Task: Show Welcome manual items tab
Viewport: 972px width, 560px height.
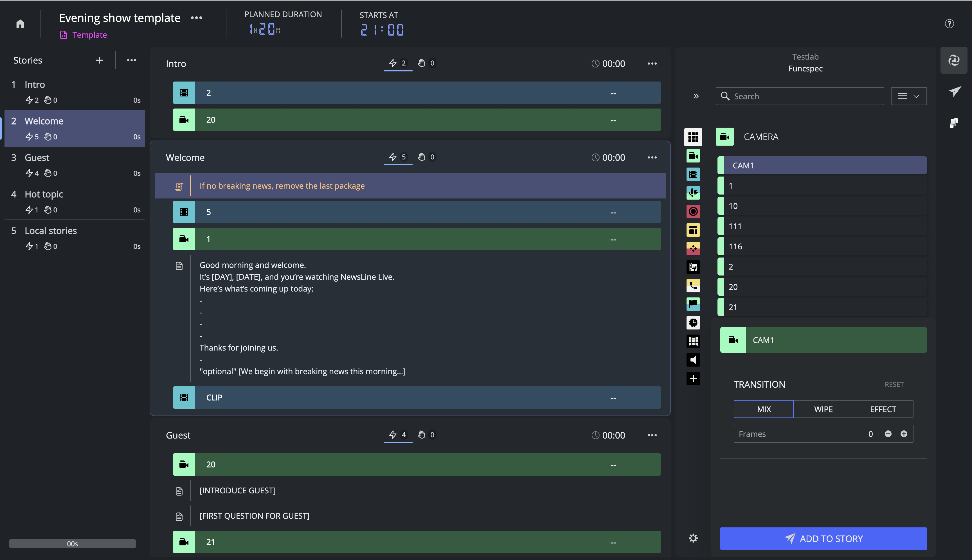Action: click(x=427, y=157)
